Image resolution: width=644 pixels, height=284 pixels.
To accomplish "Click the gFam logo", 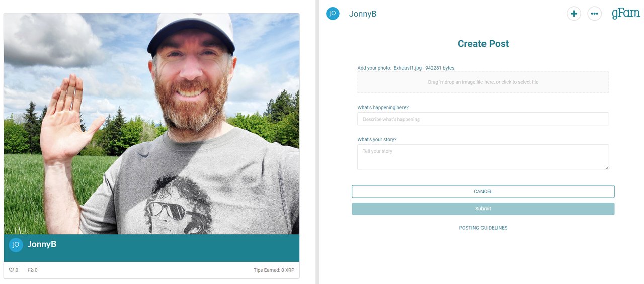I will click(625, 13).
